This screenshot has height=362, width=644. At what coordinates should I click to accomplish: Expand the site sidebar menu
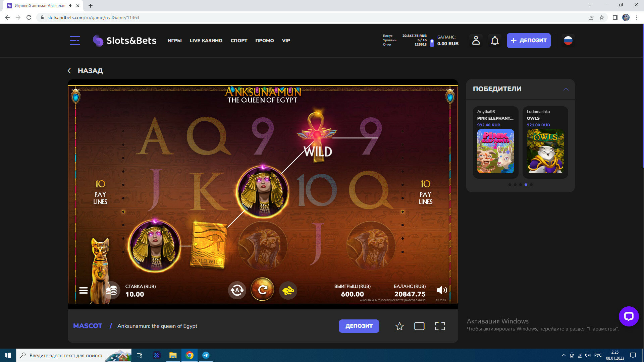pos(75,41)
